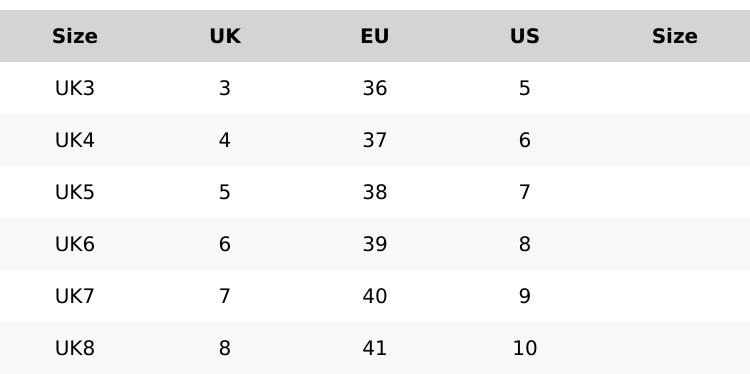This screenshot has height=374, width=750.
Task: Select EU size 38 cell
Action: click(375, 192)
